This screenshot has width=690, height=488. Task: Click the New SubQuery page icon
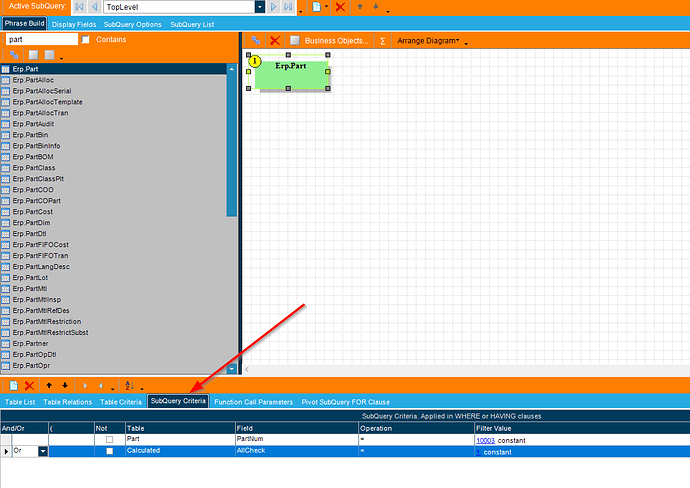[x=316, y=7]
